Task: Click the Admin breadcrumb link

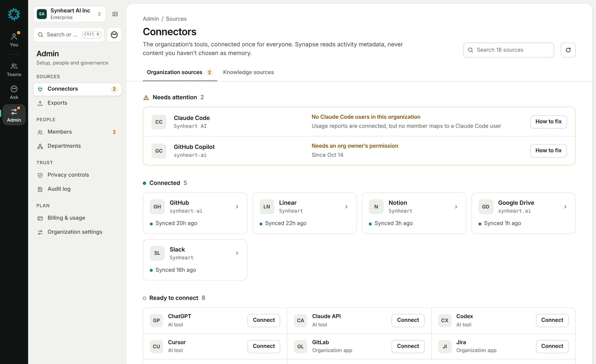Action: point(151,19)
